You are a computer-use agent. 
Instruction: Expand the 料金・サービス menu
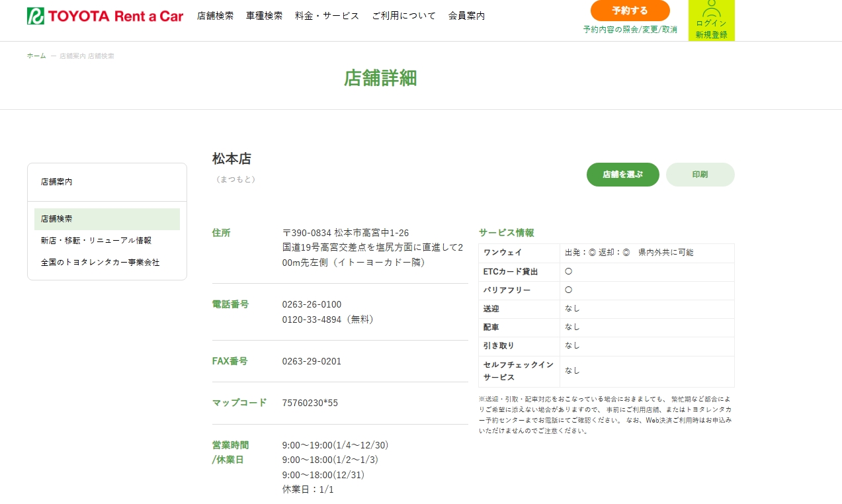[327, 16]
